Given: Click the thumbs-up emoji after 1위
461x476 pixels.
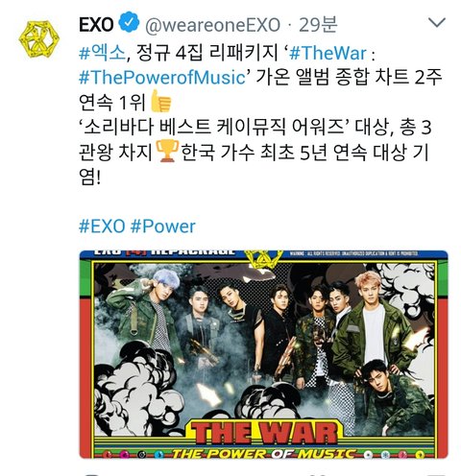Looking at the screenshot, I should click(160, 101).
